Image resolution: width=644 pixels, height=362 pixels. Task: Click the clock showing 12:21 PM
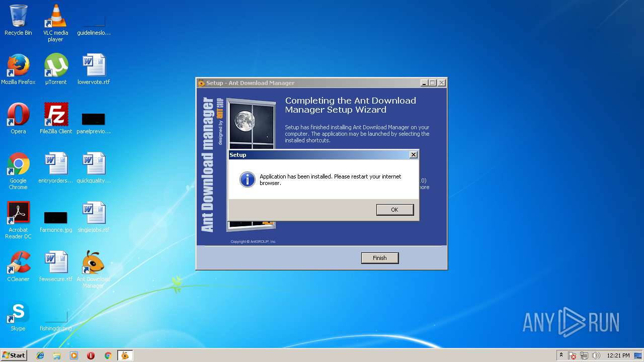pyautogui.click(x=618, y=355)
